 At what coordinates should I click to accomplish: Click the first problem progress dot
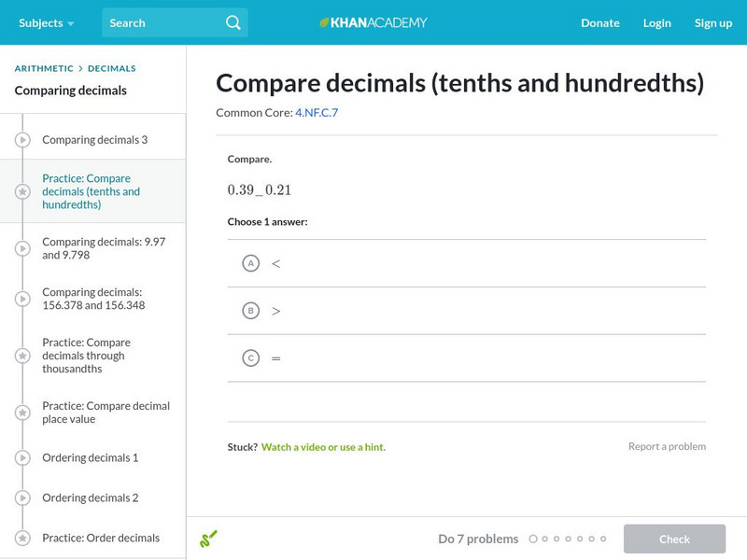click(533, 539)
